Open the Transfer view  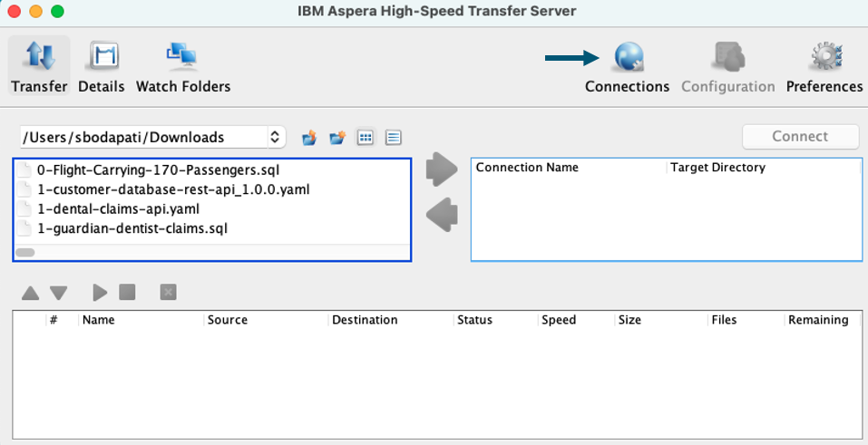pos(39,66)
